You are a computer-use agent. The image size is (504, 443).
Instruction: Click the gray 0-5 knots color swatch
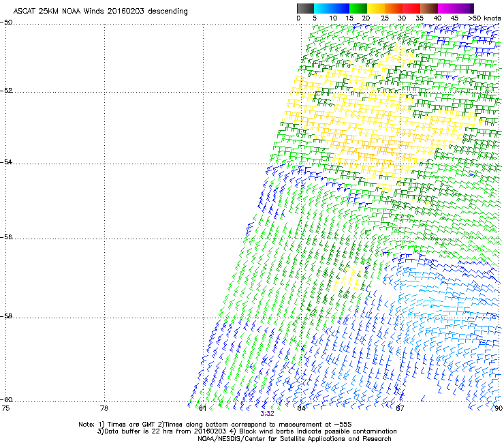[x=305, y=8]
